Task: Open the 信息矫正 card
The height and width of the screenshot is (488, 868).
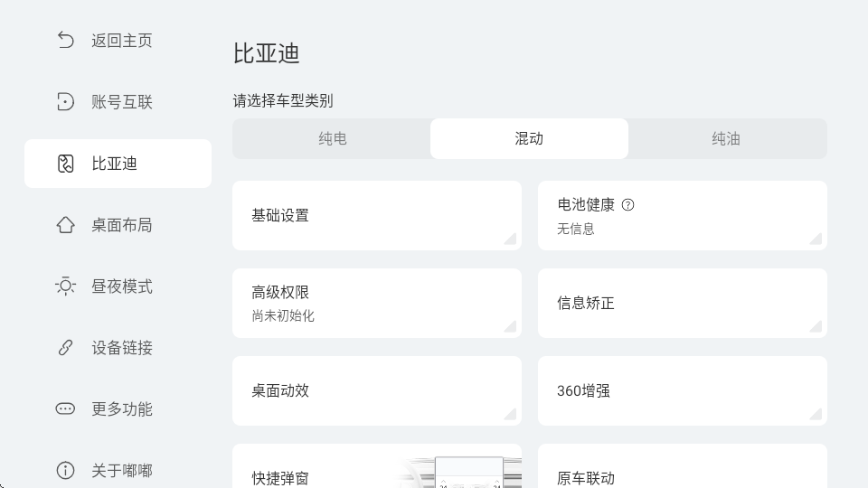Action: coord(683,304)
